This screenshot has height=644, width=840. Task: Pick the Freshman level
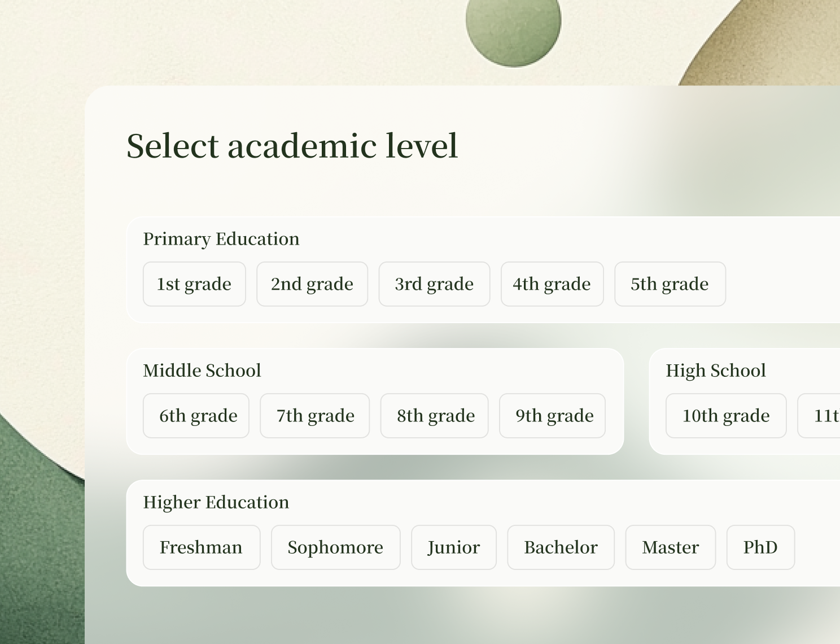[202, 547]
